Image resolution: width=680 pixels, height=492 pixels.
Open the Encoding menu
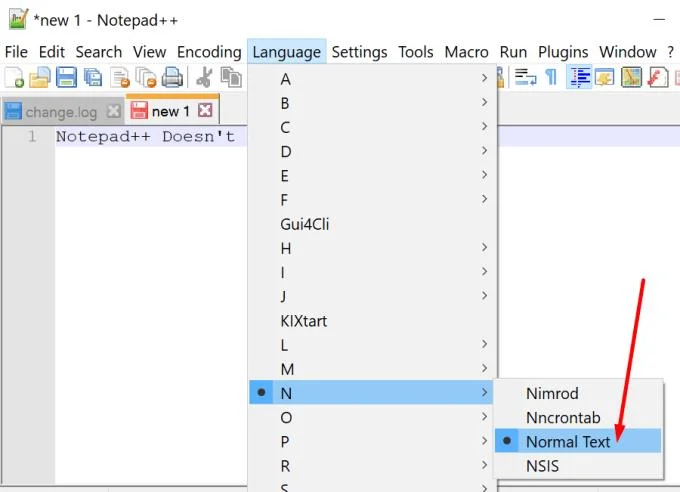(x=209, y=52)
